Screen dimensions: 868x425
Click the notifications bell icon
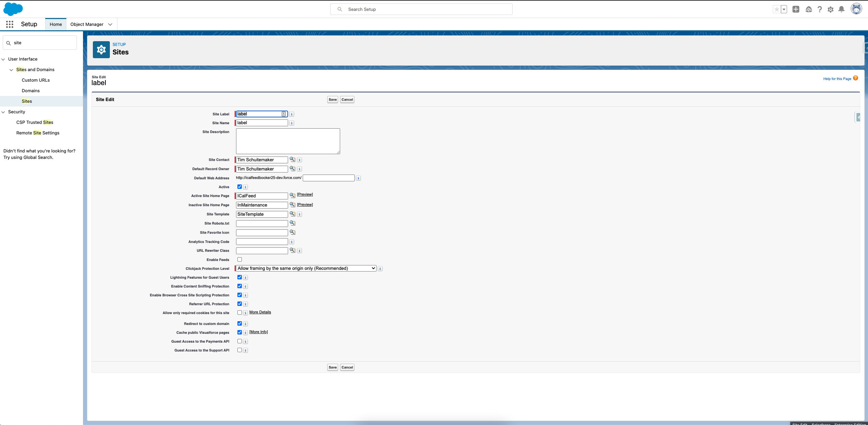841,10
